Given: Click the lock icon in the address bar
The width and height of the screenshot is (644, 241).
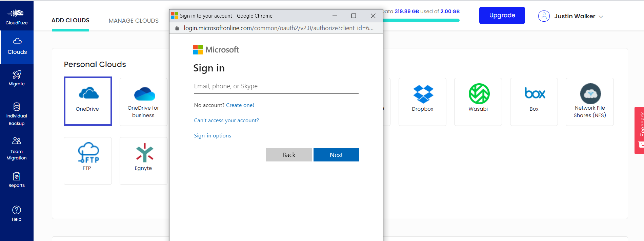Looking at the screenshot, I should 177,28.
